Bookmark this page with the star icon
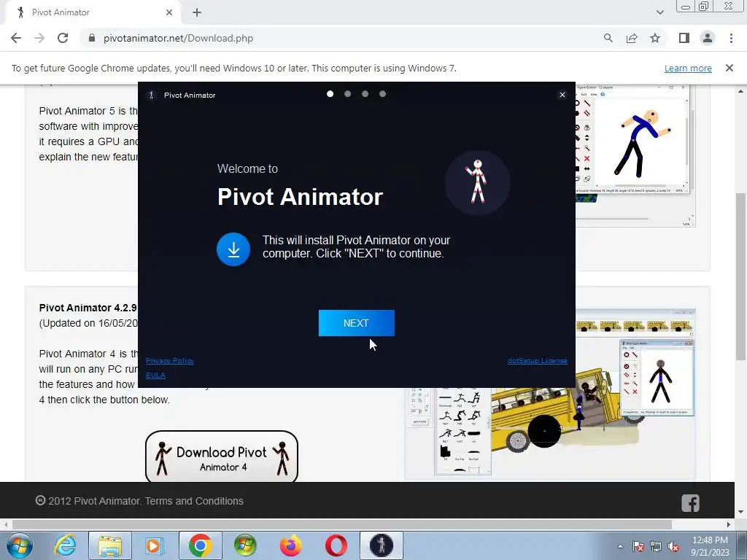747x560 pixels. (655, 38)
